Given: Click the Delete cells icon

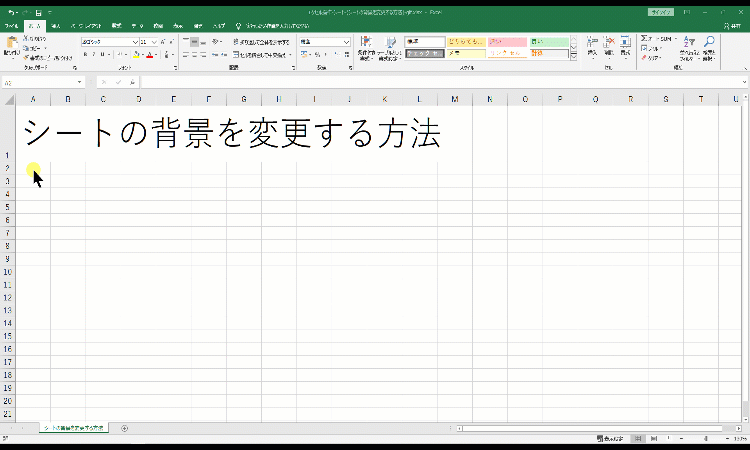Looking at the screenshot, I should pyautogui.click(x=609, y=47).
